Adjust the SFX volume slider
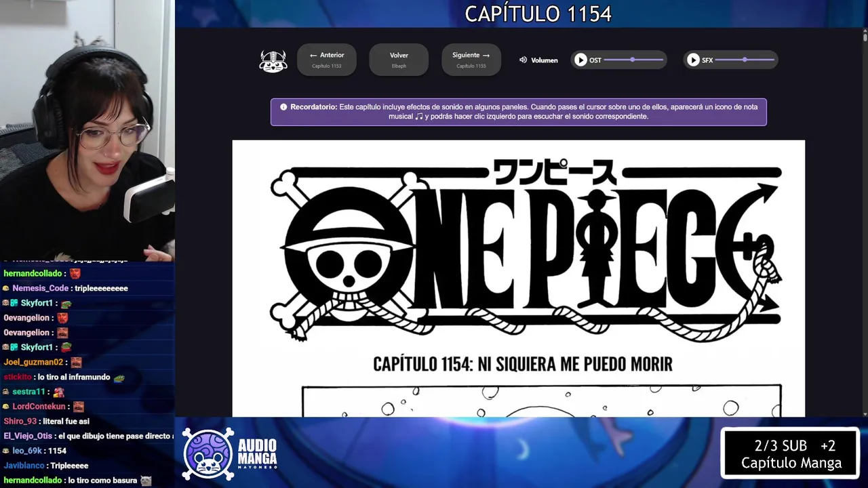This screenshot has height=488, width=868. point(745,60)
